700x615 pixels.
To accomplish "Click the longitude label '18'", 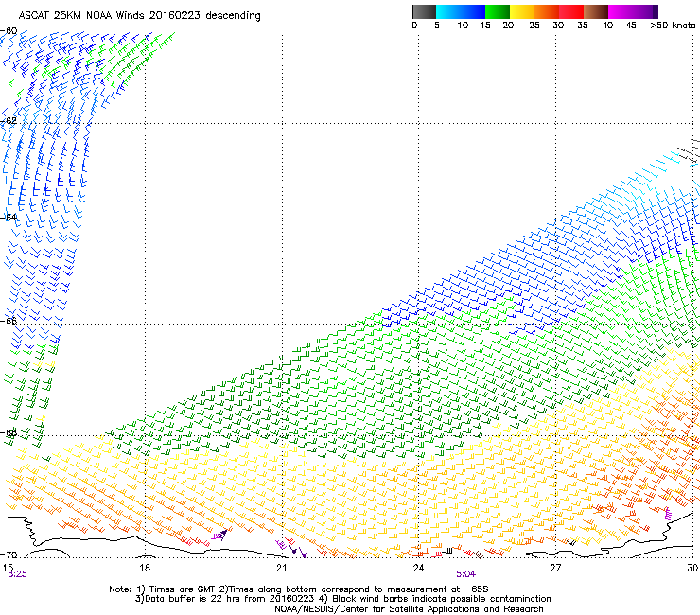I will click(x=145, y=568).
